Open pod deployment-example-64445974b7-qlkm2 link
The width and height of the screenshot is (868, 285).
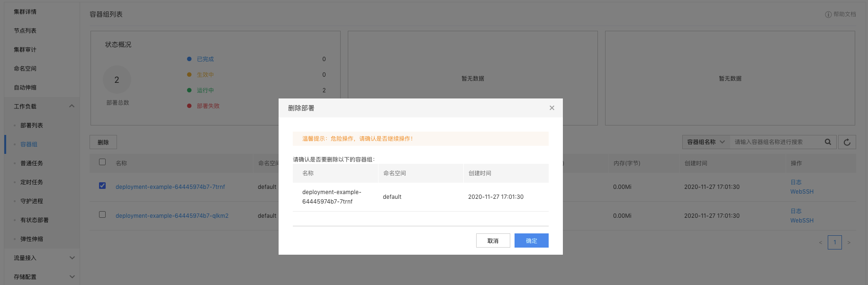tap(172, 216)
